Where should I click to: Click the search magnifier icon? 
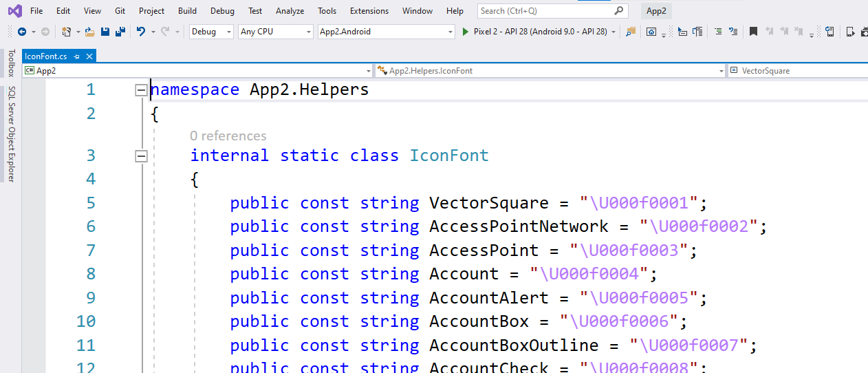pyautogui.click(x=619, y=10)
